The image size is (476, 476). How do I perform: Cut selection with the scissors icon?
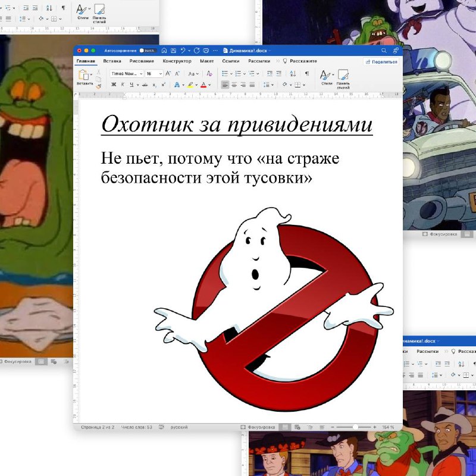coord(98,72)
